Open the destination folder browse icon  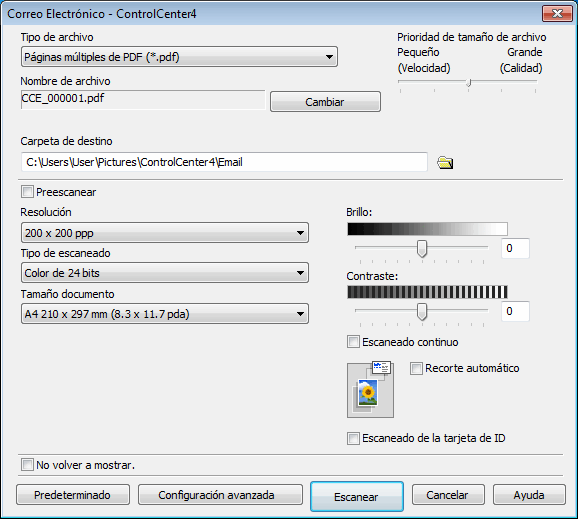click(x=445, y=163)
